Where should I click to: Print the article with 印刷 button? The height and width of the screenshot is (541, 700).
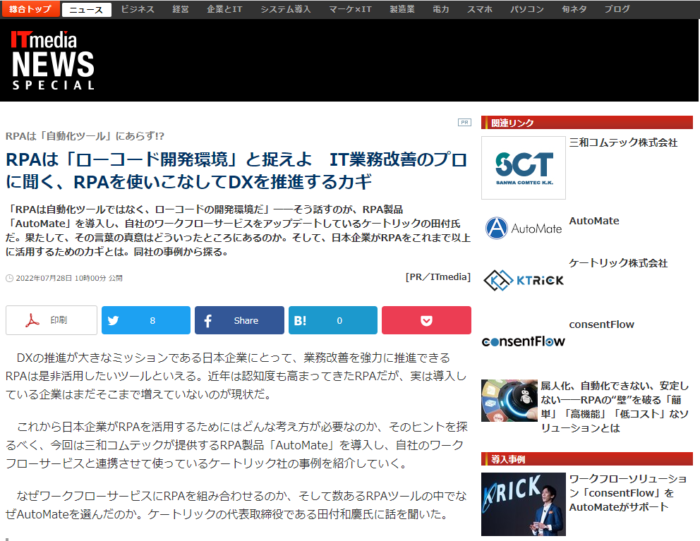click(51, 320)
